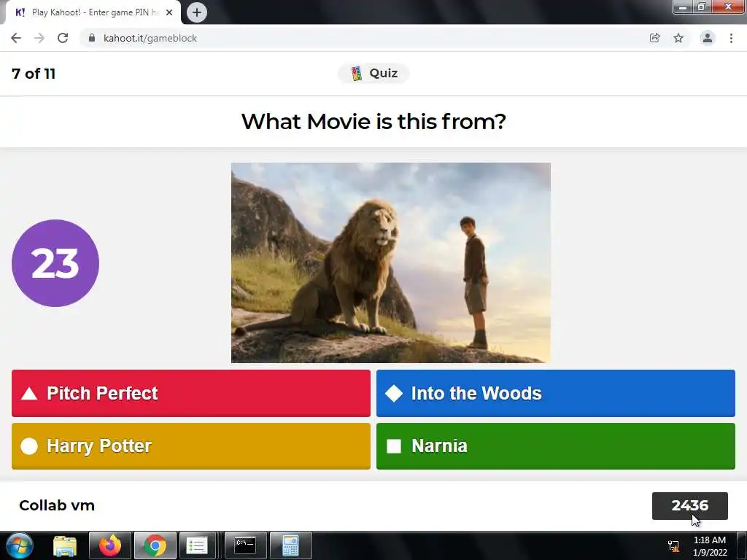Click the Quiz label badge
The image size is (747, 560).
(373, 74)
